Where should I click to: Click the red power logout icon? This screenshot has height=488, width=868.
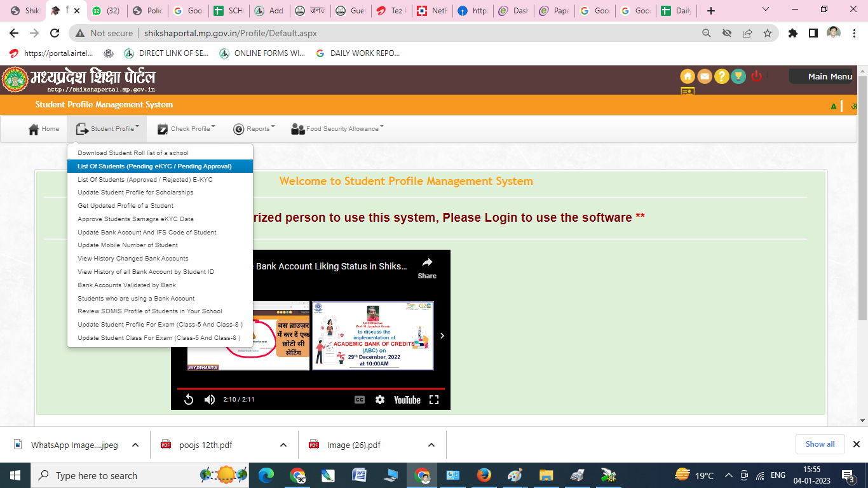click(756, 76)
